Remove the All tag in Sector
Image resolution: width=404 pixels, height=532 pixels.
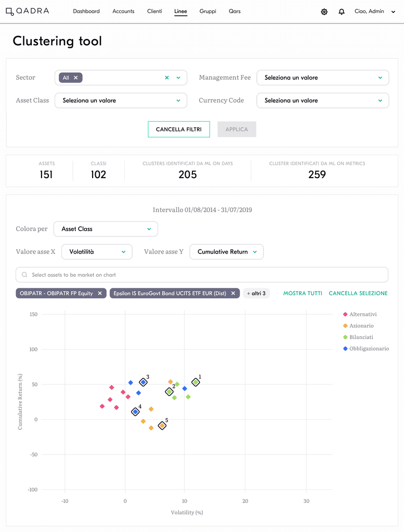coord(76,78)
